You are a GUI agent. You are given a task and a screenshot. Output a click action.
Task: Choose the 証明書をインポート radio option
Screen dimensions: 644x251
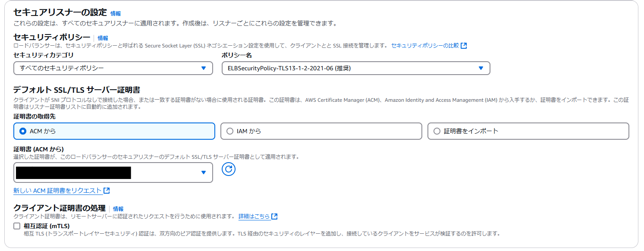(528, 131)
